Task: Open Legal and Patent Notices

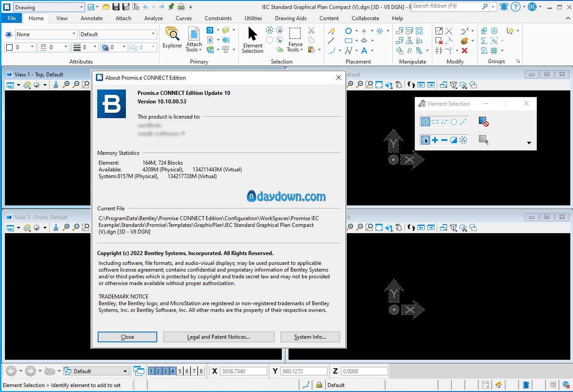Action: [x=219, y=337]
